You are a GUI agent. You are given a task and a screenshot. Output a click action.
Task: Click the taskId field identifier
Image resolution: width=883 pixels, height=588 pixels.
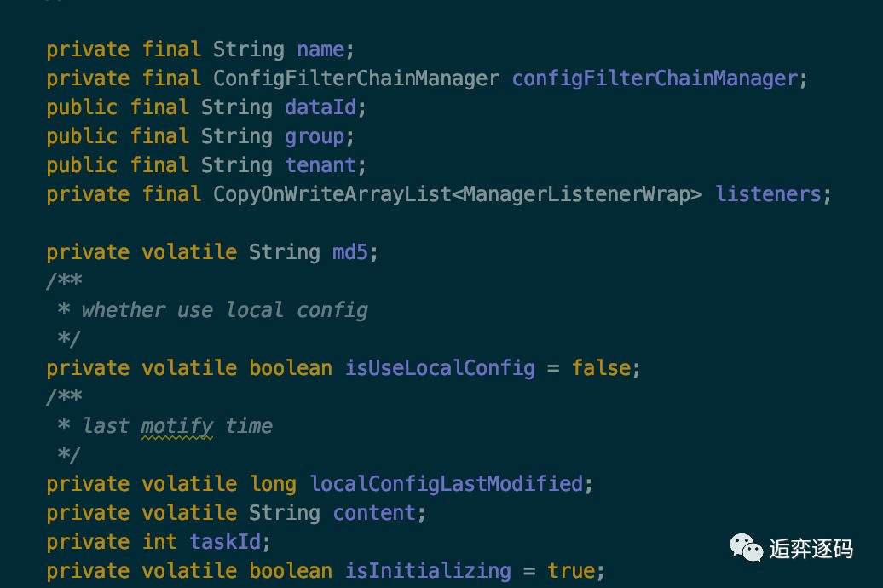coord(225,542)
